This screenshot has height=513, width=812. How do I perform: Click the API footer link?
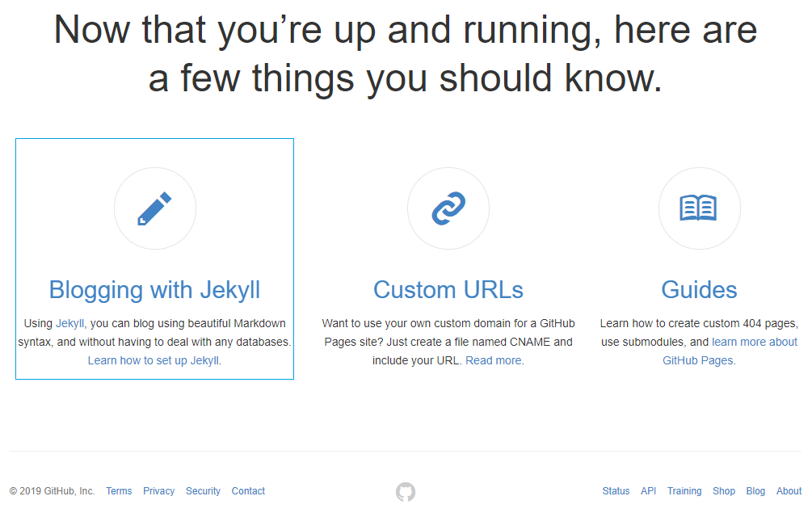coord(648,491)
